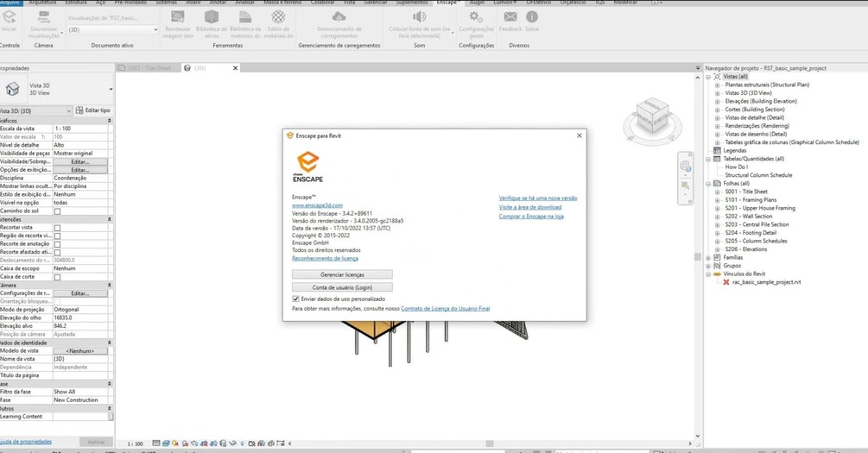The image size is (868, 453).
Task: Check the Região de recorte visível checkbox
Action: pyautogui.click(x=57, y=236)
